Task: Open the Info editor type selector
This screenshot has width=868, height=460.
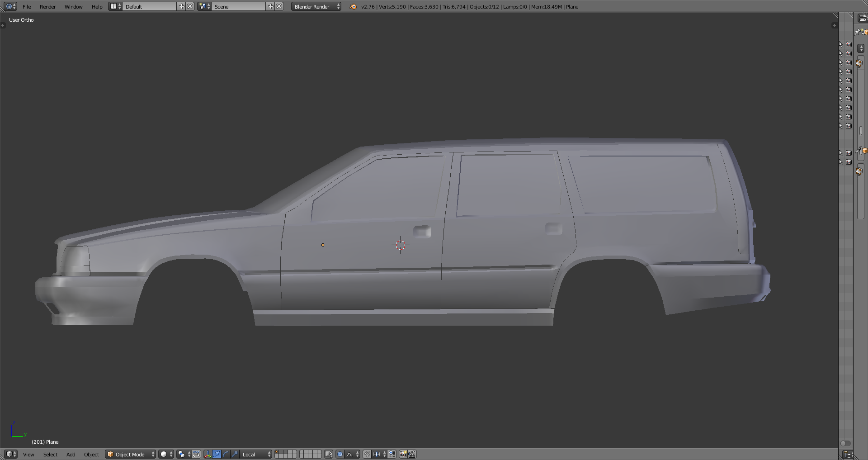Action: tap(10, 6)
